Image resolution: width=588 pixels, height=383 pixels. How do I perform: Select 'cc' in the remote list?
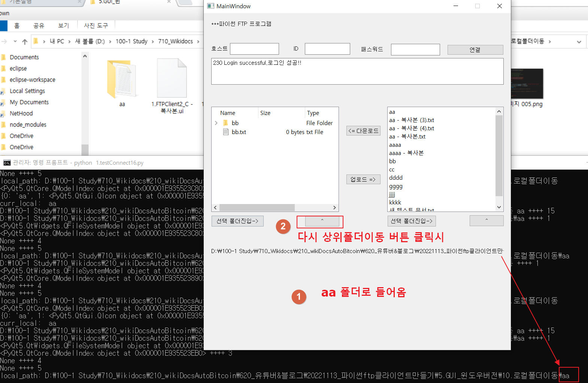[x=392, y=170]
